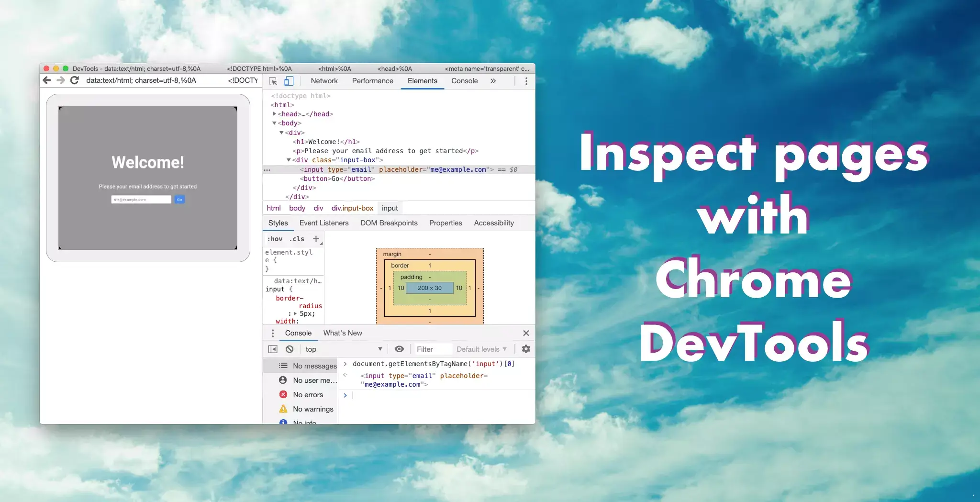Click the div.input-box breadcrumb

tap(352, 208)
